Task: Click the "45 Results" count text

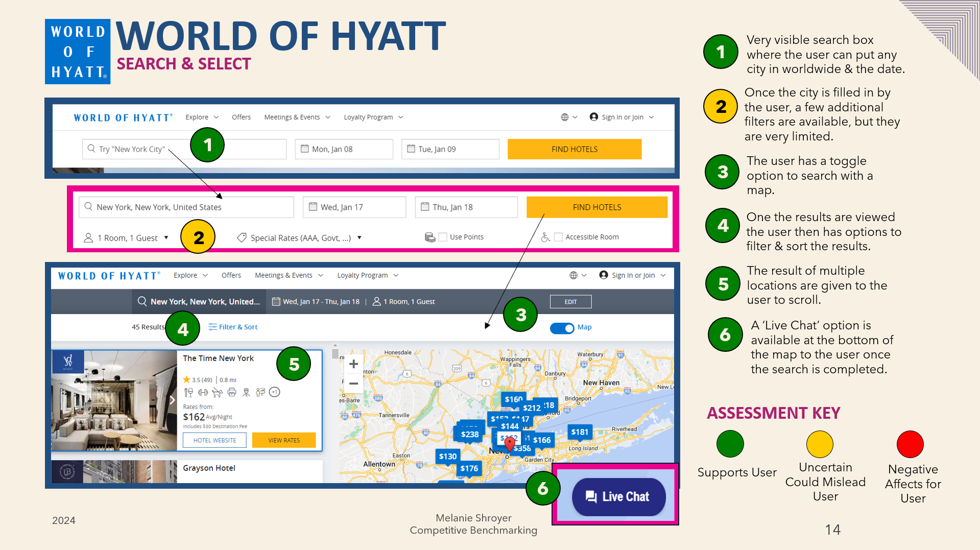Action: [148, 327]
